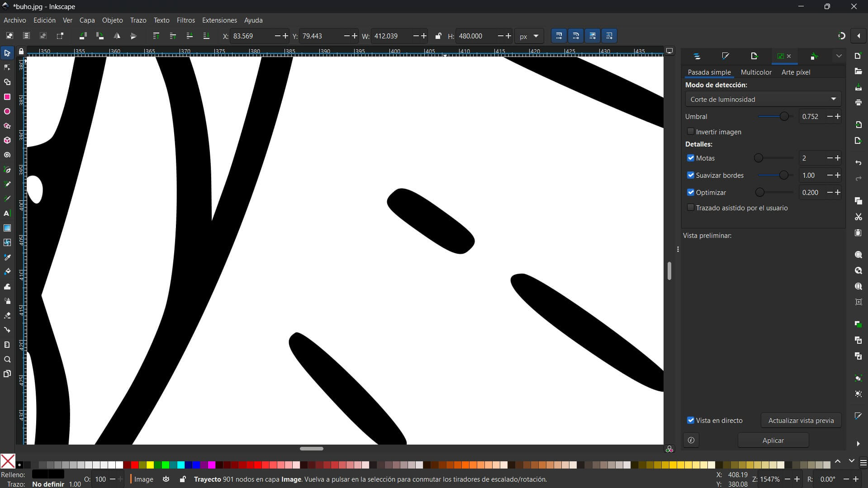
Task: Toggle the Suavizar bordes checkbox
Action: click(691, 175)
